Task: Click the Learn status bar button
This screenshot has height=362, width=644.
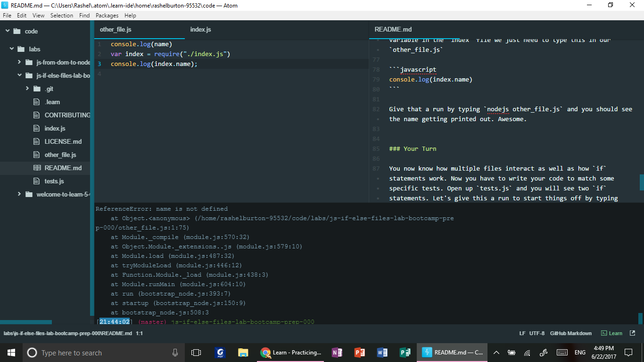Action: click(611, 333)
